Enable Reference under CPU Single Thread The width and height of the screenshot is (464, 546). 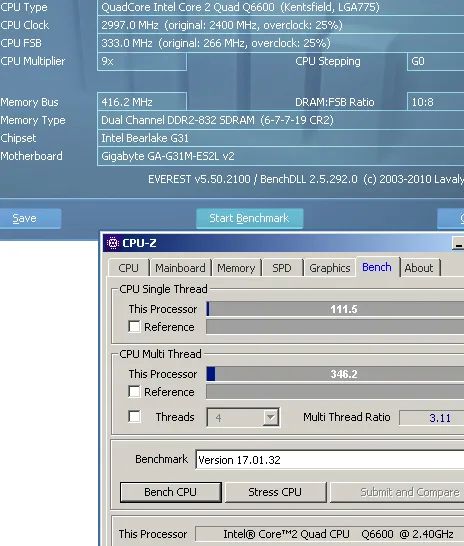click(134, 327)
